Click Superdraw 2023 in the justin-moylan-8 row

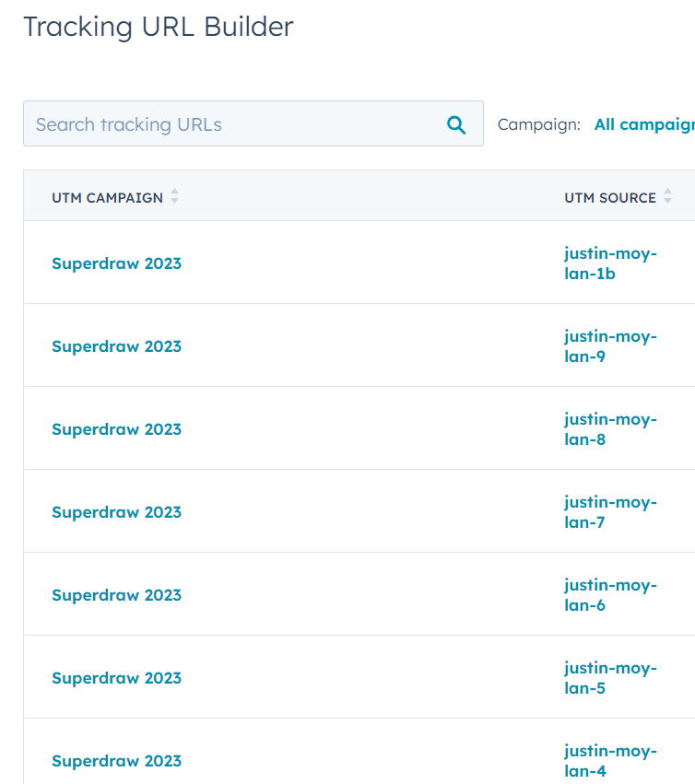click(116, 429)
